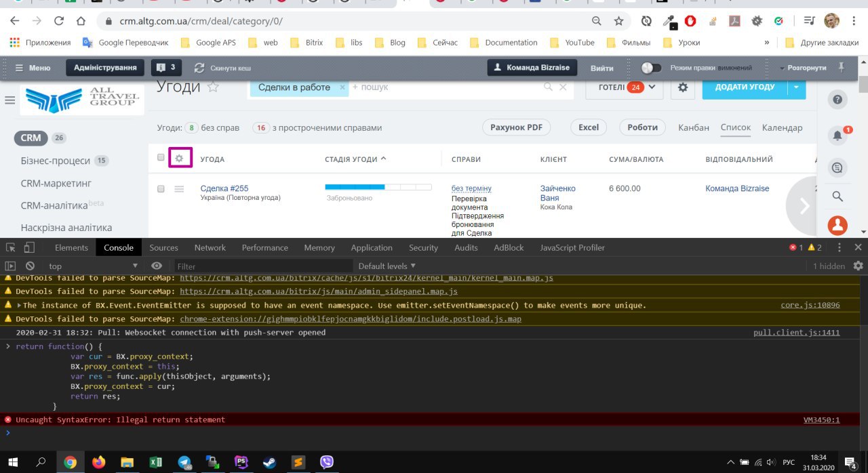The width and height of the screenshot is (868, 473).
Task: Open the Сделка #255 link
Action: 224,188
